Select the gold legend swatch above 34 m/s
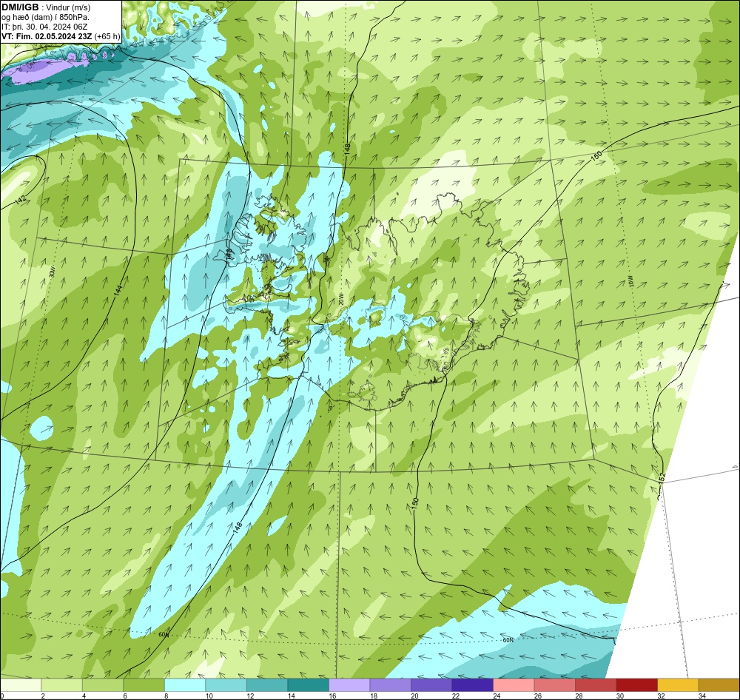Viewport: 740px width, 700px height. [x=719, y=685]
